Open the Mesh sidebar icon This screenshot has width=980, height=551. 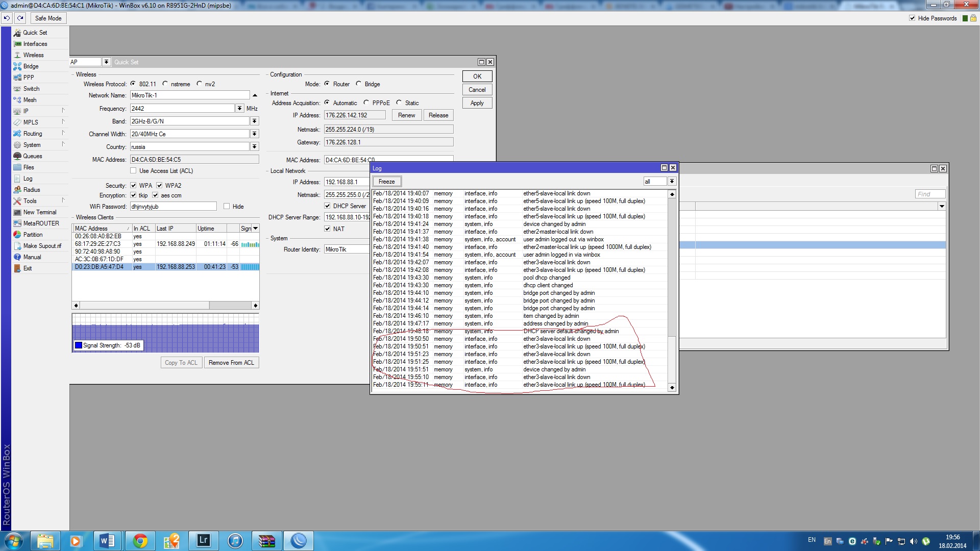click(17, 100)
